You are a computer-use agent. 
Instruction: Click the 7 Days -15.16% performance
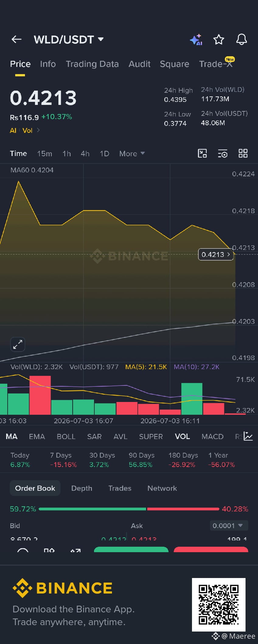tap(63, 460)
